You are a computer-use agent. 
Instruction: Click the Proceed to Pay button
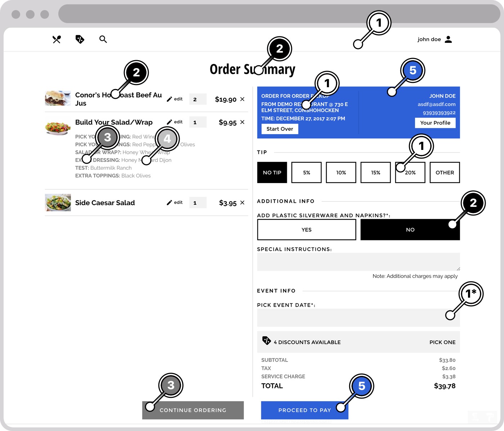pos(305,410)
